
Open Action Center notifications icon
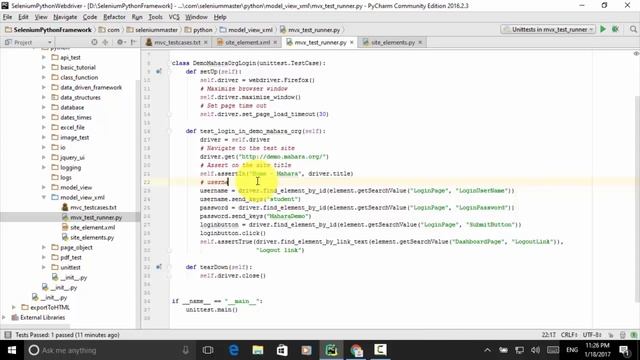tap(624, 350)
